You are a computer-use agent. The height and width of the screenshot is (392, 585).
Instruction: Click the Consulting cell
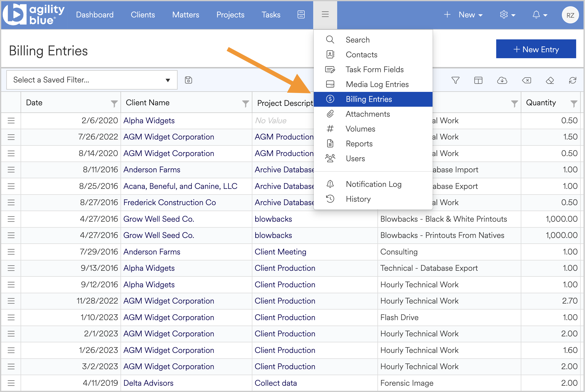coord(449,252)
